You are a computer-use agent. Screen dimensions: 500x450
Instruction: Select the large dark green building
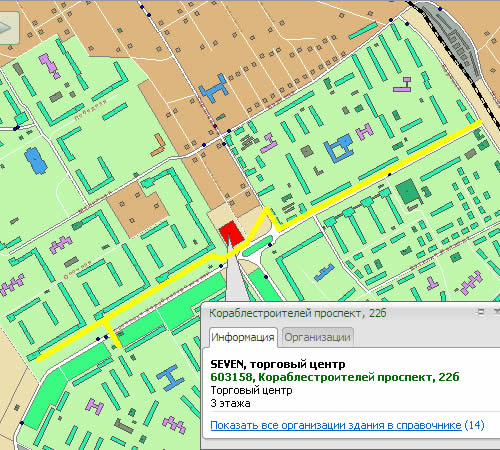pyautogui.click(x=408, y=191)
